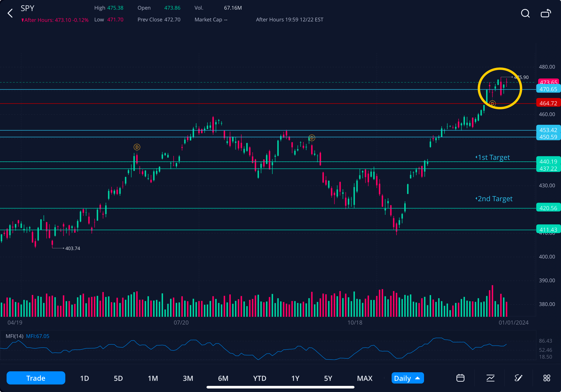Tap the December dividend D marker
The width and height of the screenshot is (561, 392).
point(492,104)
